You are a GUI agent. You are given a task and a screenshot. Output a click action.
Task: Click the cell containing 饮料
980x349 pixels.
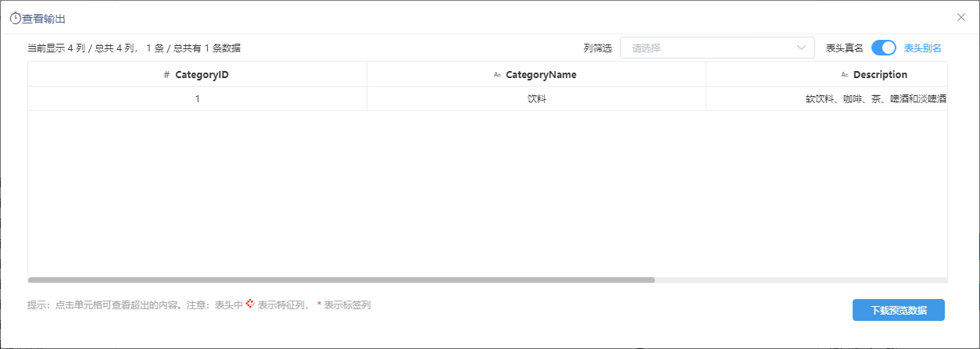[x=536, y=99]
